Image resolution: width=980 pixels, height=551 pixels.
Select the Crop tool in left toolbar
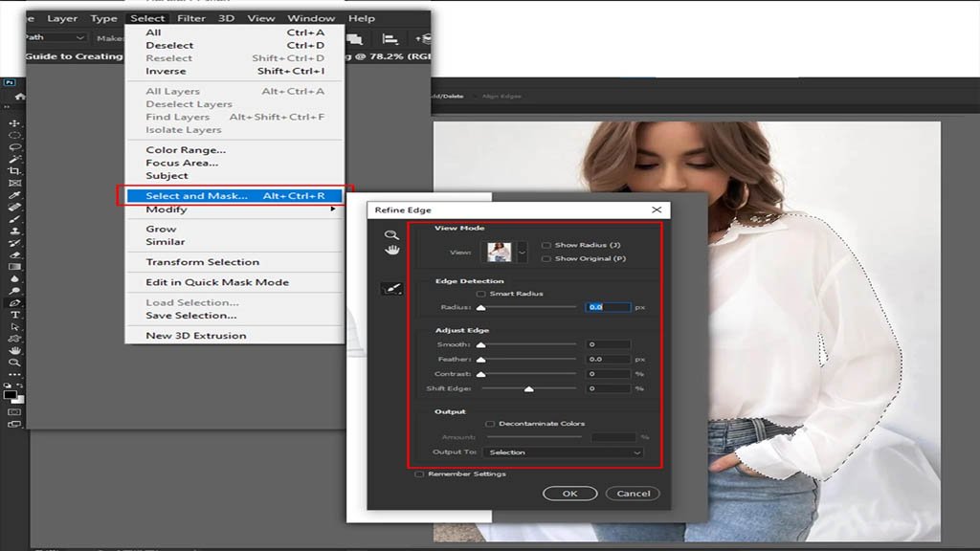pyautogui.click(x=14, y=170)
